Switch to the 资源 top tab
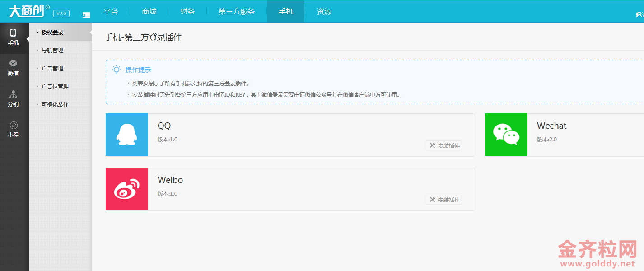Image resolution: width=644 pixels, height=271 pixels. click(324, 12)
